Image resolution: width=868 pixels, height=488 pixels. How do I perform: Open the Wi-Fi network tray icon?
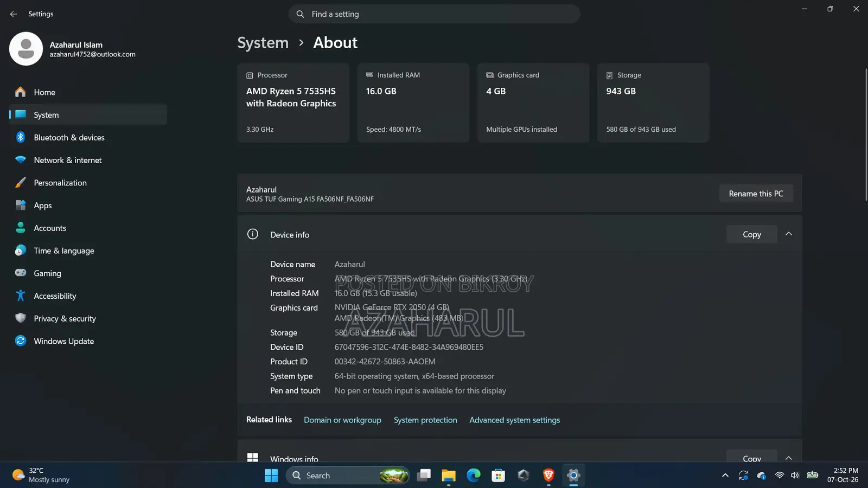(780, 476)
